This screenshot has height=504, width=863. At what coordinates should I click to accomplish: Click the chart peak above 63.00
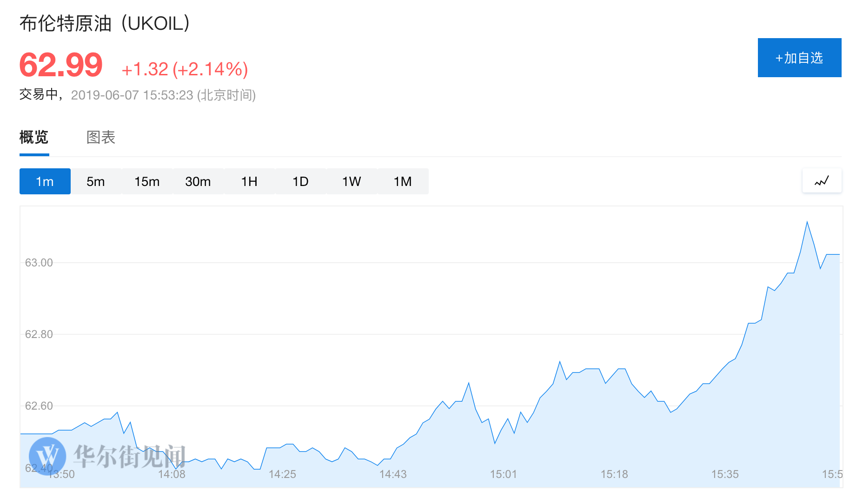click(807, 222)
